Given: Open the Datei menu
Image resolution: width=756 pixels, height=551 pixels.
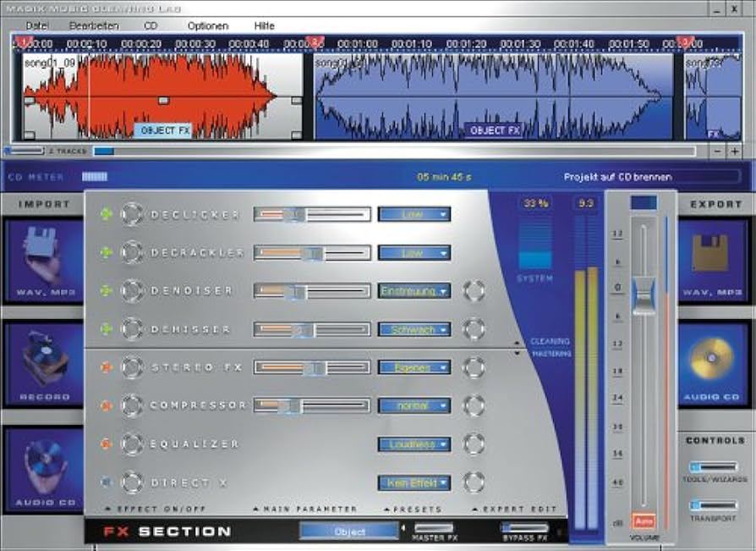Looking at the screenshot, I should point(36,25).
